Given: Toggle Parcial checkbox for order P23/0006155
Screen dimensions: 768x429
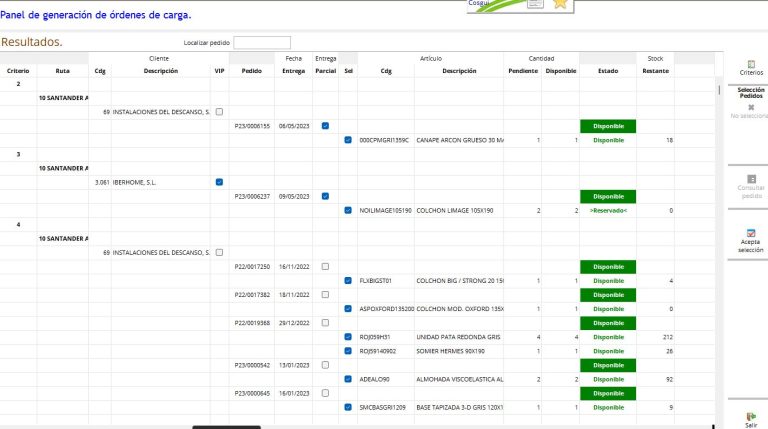Looking at the screenshot, I should click(x=325, y=127).
